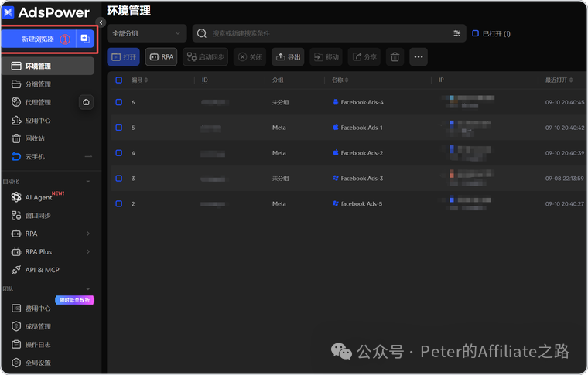Click the proxy store bag icon
This screenshot has width=588, height=375.
click(86, 102)
